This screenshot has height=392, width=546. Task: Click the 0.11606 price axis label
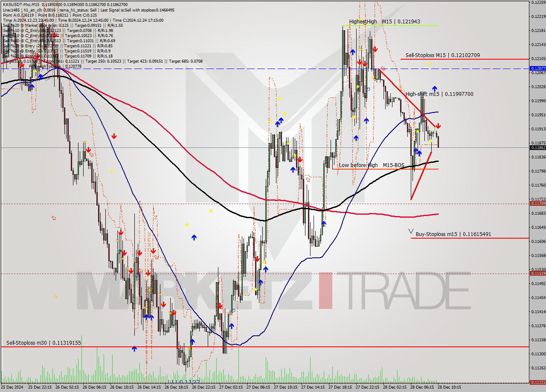[538, 241]
